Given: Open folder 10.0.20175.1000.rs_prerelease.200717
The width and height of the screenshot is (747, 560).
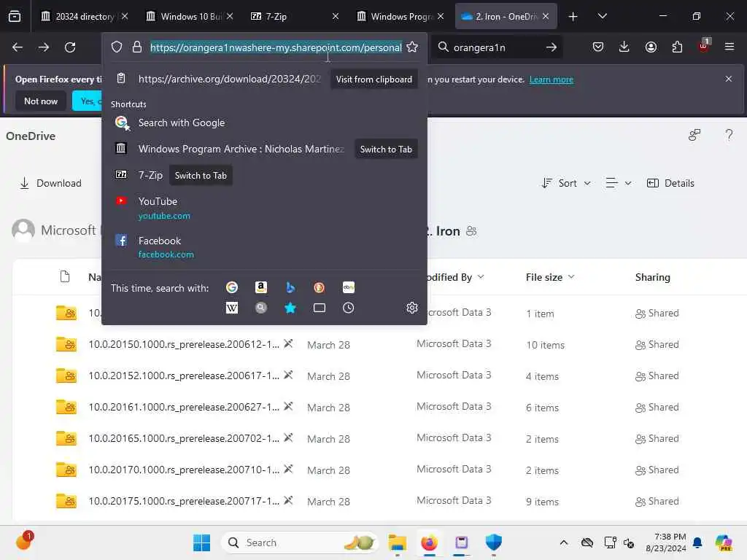Looking at the screenshot, I should tap(184, 502).
